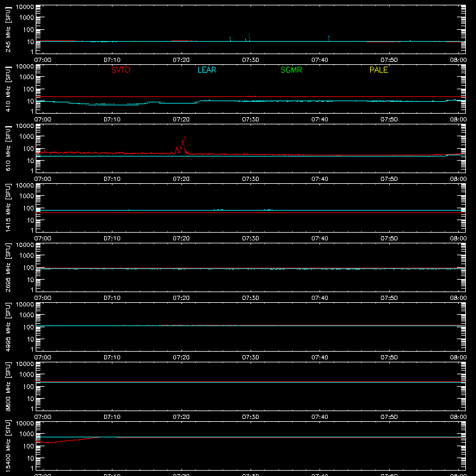Select the 245 MHz [SFU] axis label
This screenshot has width=476, height=476.
pos(8,29)
